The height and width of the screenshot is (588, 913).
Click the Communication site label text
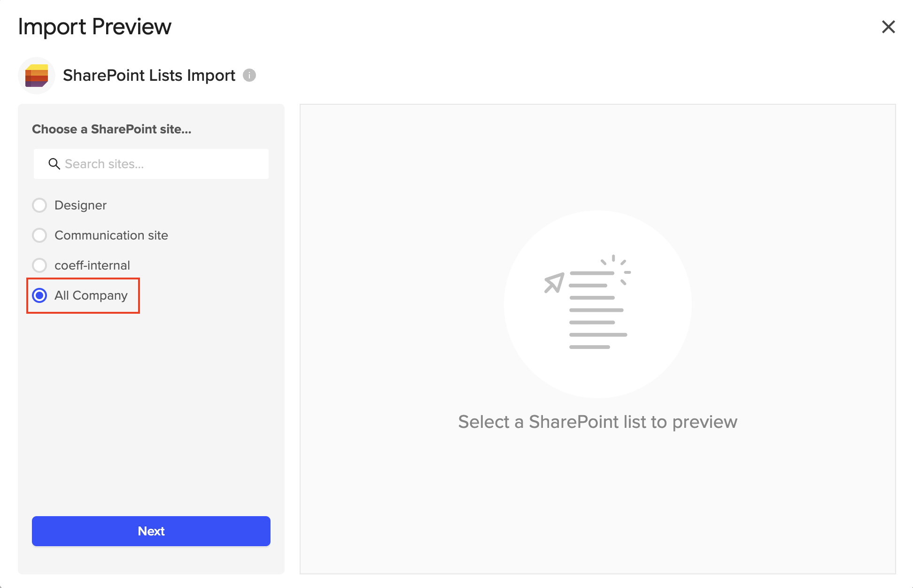[x=111, y=235]
